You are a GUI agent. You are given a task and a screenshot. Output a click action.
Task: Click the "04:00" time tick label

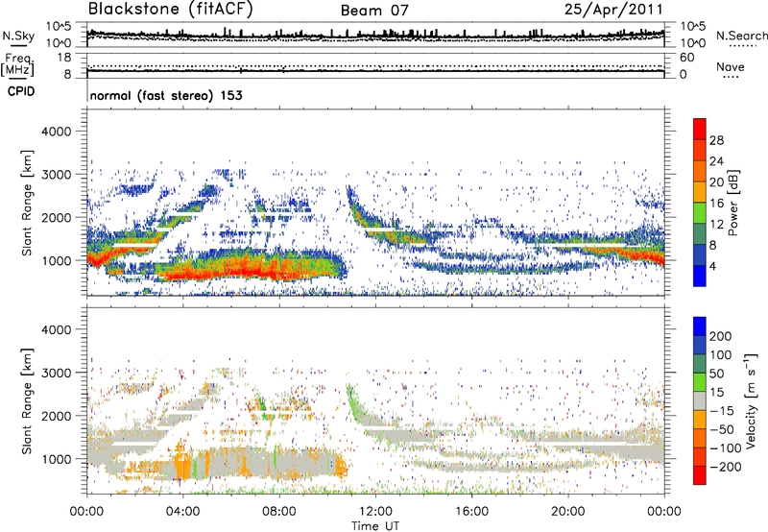coord(182,512)
